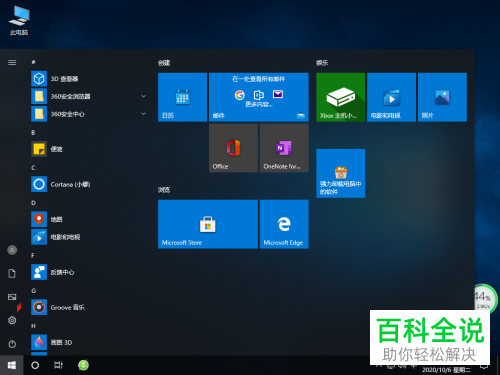This screenshot has height=375, width=500.
Task: Launch 360 browser from the taskbar
Action: (x=83, y=365)
